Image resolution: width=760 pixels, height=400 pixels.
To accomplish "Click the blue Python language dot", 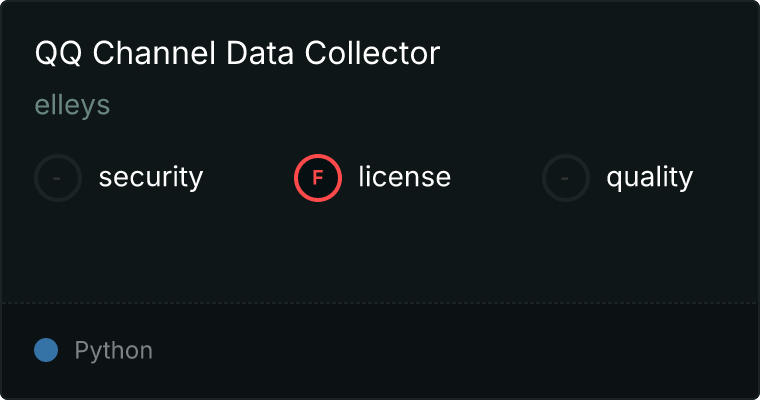I will (x=46, y=350).
